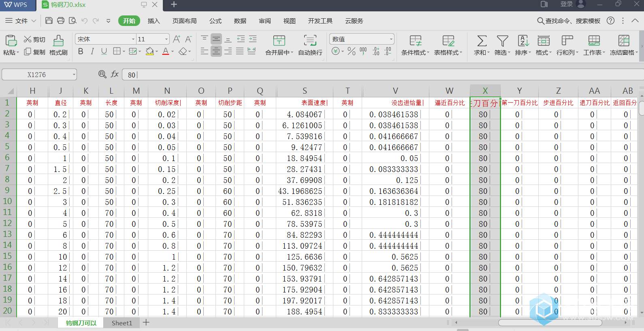Image resolution: width=644 pixels, height=331 pixels.
Task: Select the Format Painter brush
Action: pos(58,41)
